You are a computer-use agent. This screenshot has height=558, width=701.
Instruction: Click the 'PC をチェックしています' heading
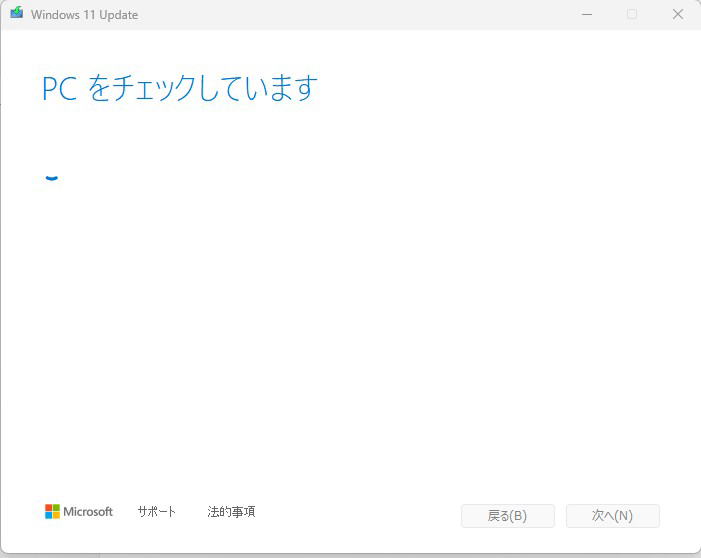point(180,88)
